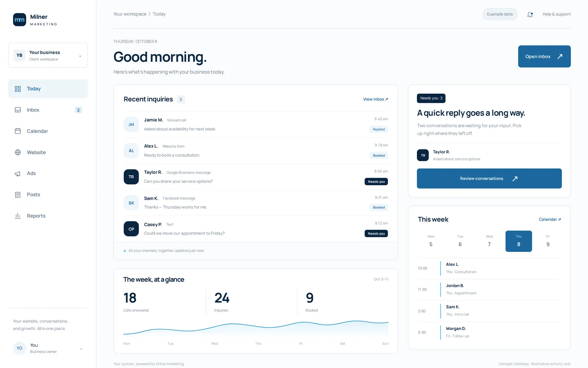588x368 pixels.
Task: Click the Posts document icon
Action: (x=18, y=195)
